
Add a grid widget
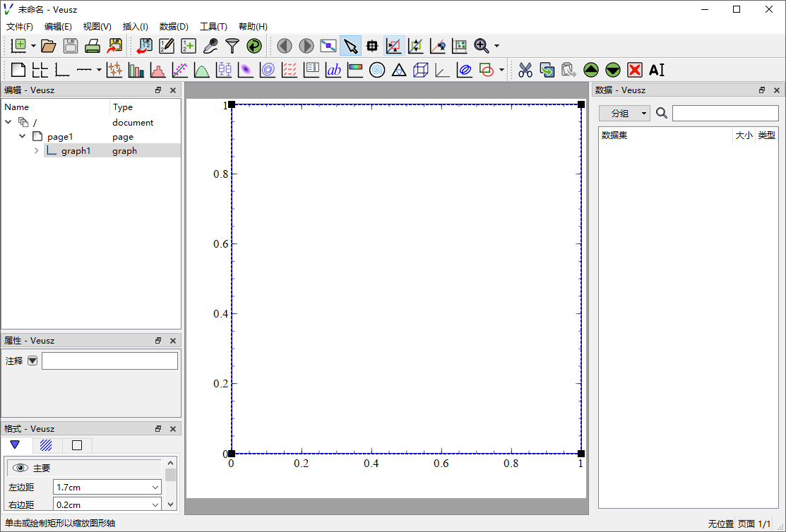40,70
